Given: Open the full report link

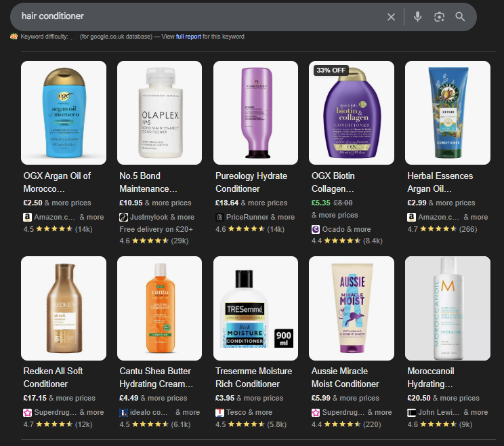Looking at the screenshot, I should click(x=188, y=37).
